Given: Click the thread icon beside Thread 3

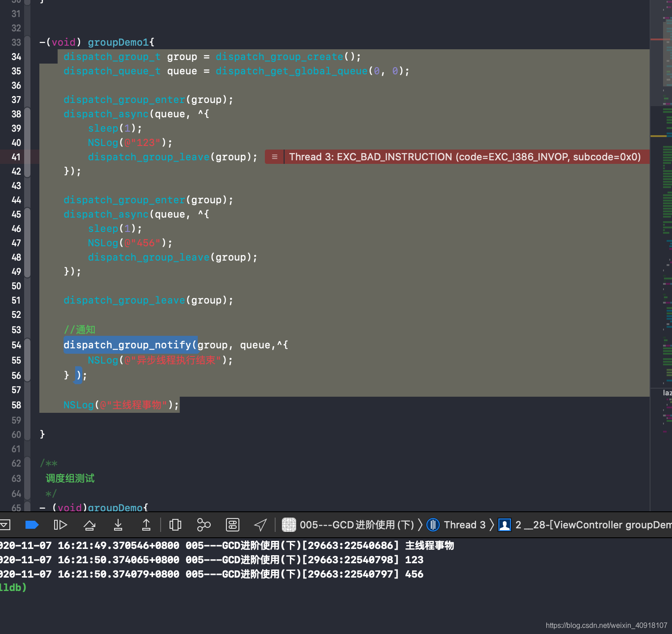Looking at the screenshot, I should (x=433, y=525).
